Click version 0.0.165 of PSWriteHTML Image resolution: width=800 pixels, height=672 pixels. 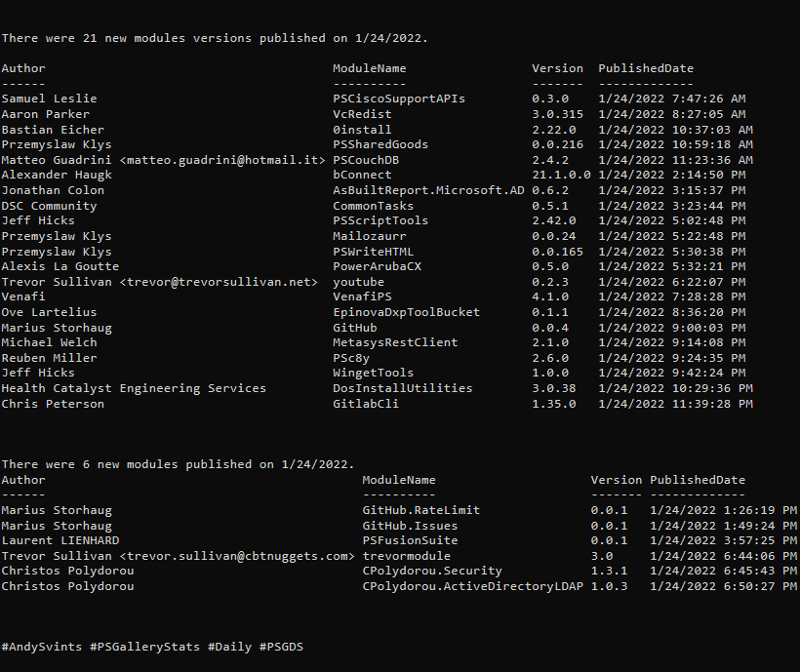point(558,252)
